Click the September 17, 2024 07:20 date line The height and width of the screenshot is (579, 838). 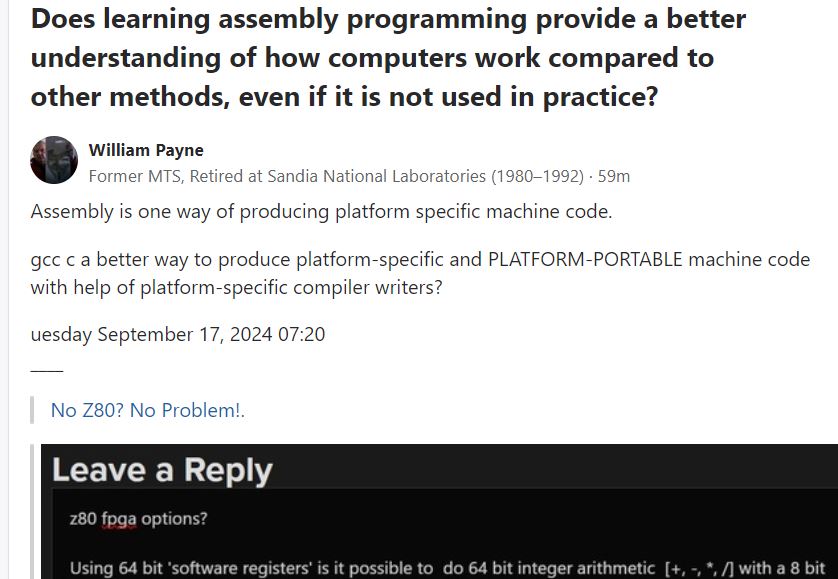point(177,334)
